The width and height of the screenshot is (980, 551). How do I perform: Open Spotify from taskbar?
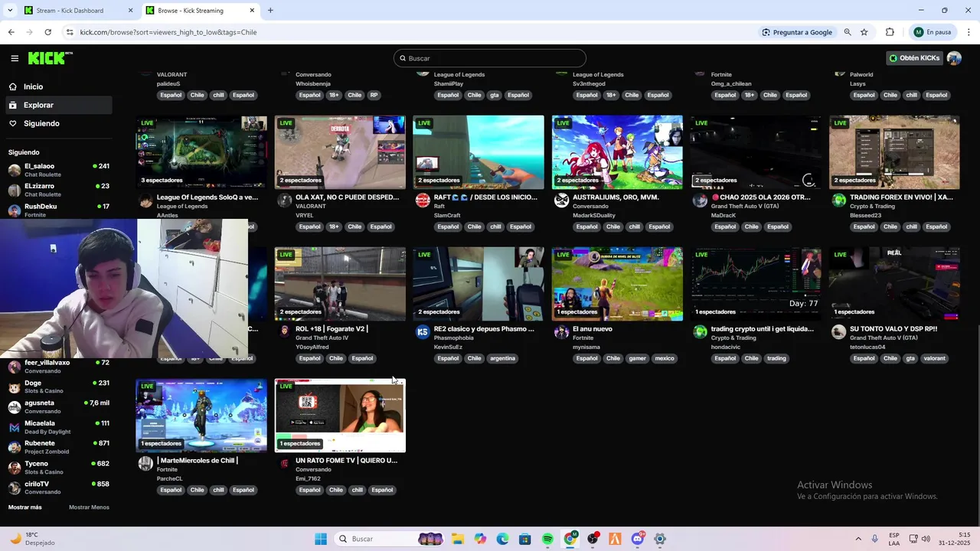click(547, 539)
